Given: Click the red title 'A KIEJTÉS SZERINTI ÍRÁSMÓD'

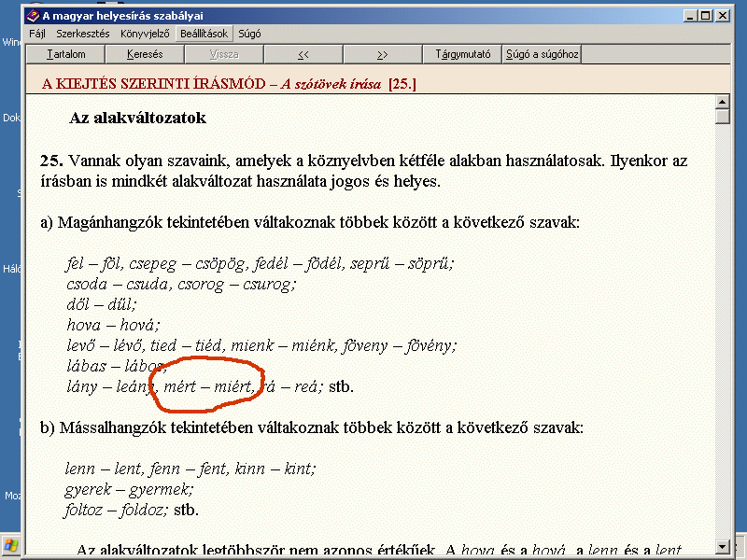Looking at the screenshot, I should pyautogui.click(x=153, y=84).
